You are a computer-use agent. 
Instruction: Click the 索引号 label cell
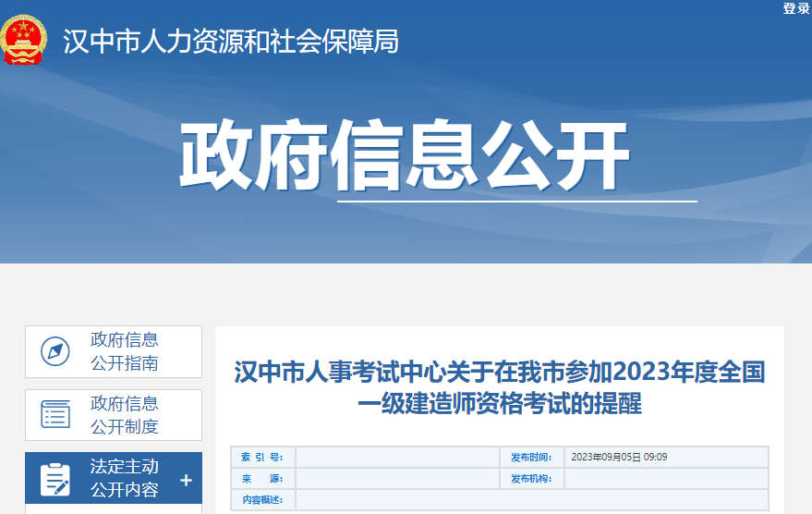coord(262,457)
